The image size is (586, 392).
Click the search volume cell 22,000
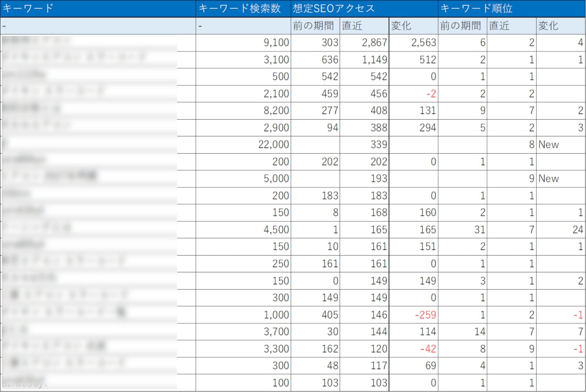pos(244,145)
